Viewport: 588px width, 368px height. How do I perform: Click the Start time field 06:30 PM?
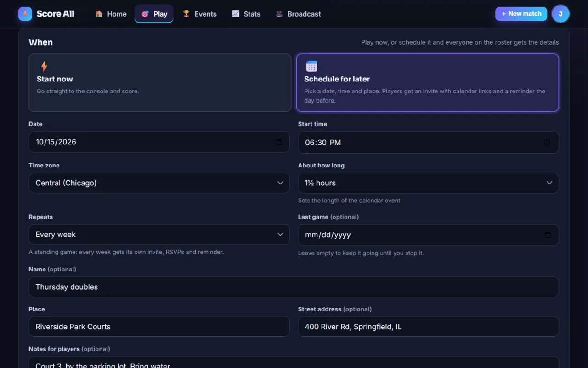[428, 143]
